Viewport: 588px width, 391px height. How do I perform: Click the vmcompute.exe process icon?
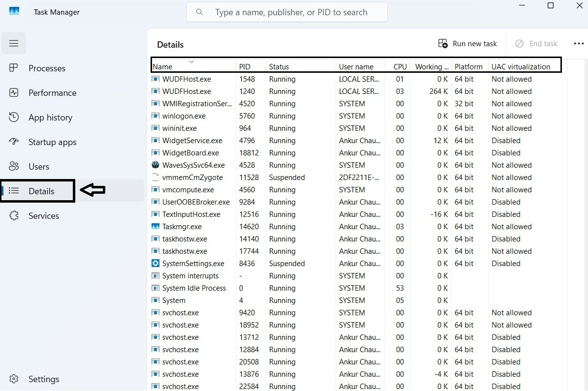pyautogui.click(x=155, y=190)
